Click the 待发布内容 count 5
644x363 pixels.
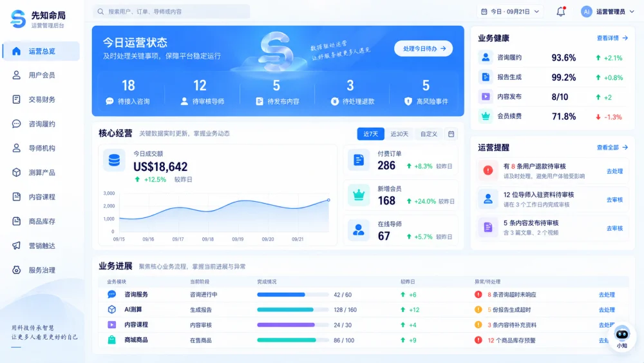click(276, 86)
